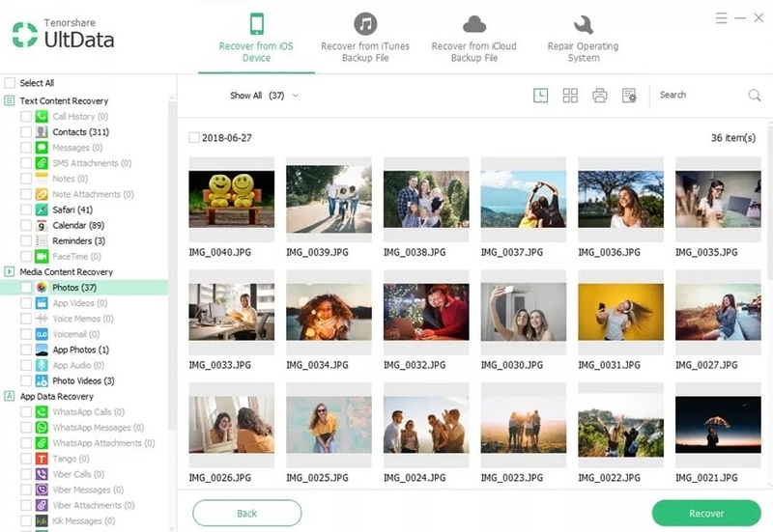This screenshot has width=773, height=532.
Task: Switch to timeline view icon
Action: coord(540,95)
